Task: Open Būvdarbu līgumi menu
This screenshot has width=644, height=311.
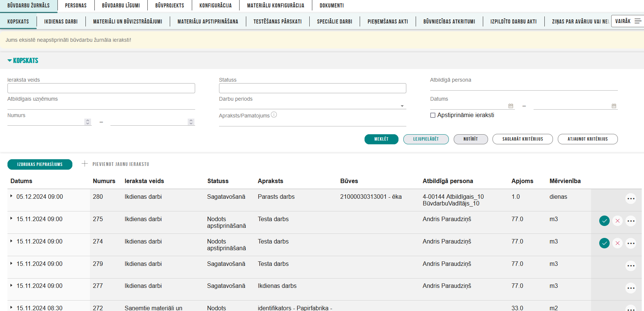Action: coord(121,6)
